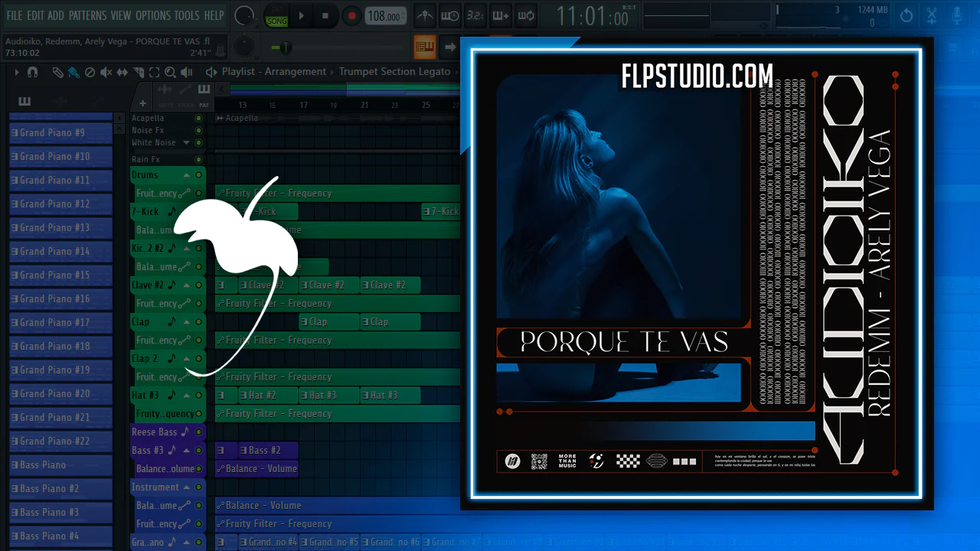Click the song position slider knob

284,47
